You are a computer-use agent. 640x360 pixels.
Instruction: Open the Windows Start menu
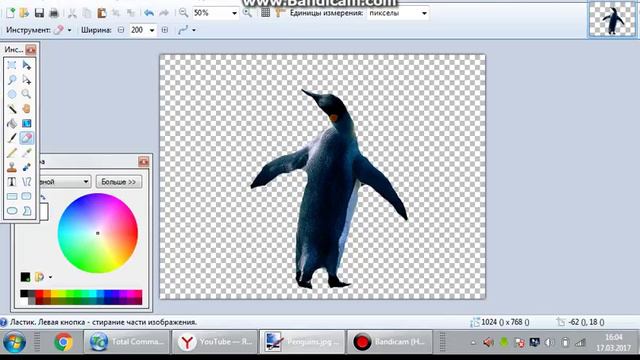click(x=14, y=342)
